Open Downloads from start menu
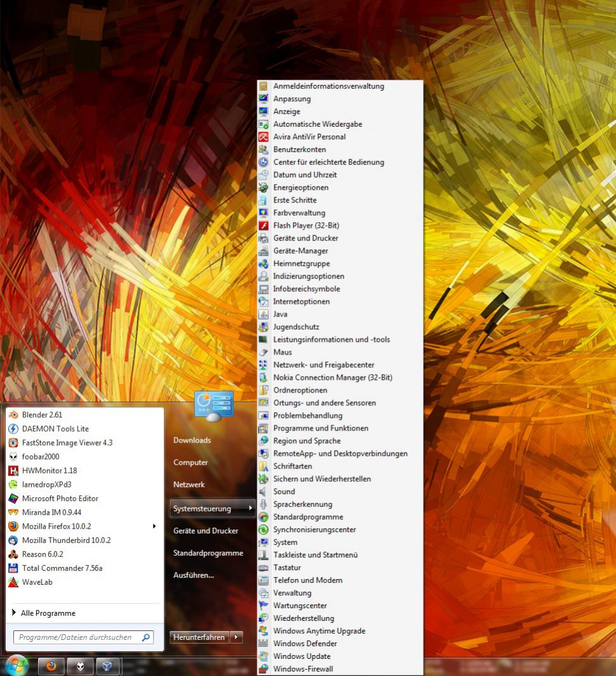The image size is (616, 676). (x=192, y=440)
